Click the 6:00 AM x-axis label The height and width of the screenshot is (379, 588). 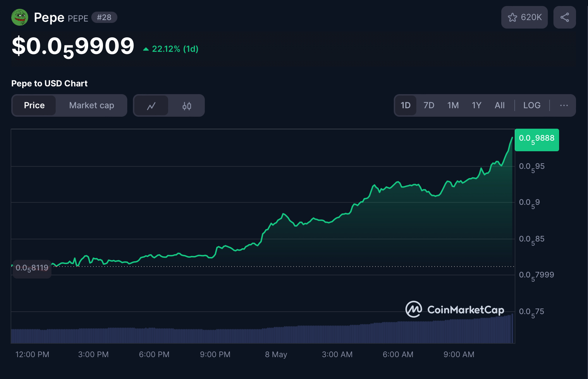(x=398, y=354)
